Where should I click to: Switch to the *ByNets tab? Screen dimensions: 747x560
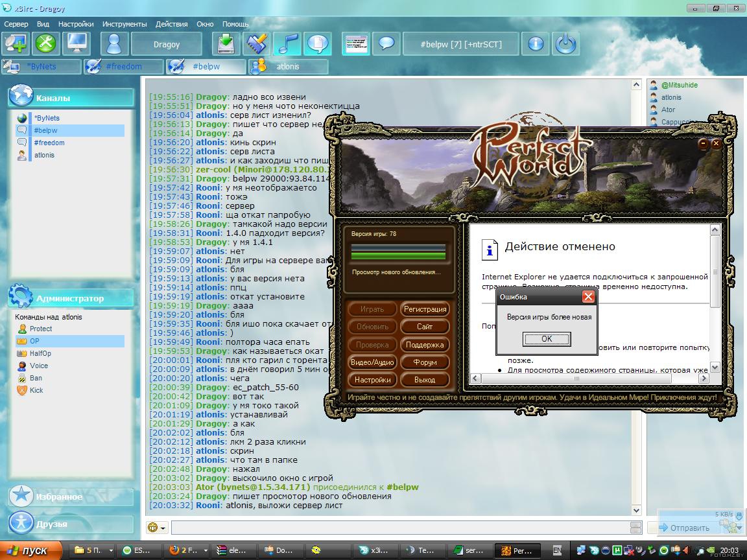(x=41, y=67)
